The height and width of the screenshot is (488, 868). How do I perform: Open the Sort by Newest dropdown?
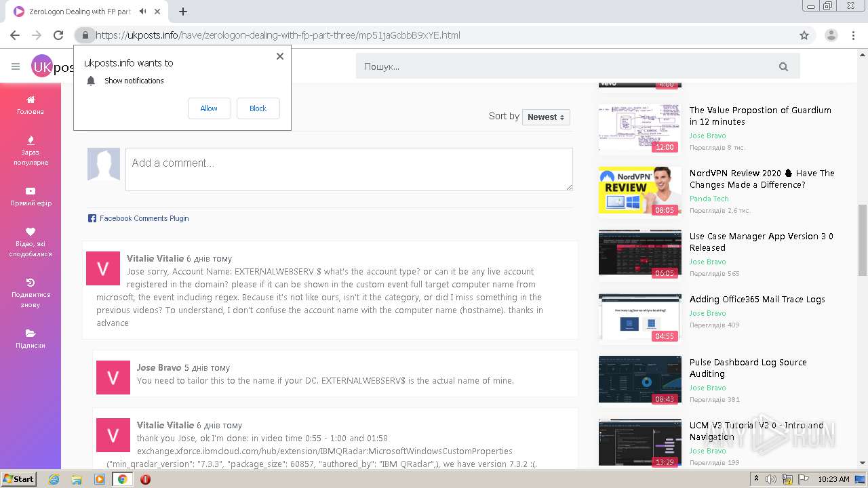click(546, 117)
